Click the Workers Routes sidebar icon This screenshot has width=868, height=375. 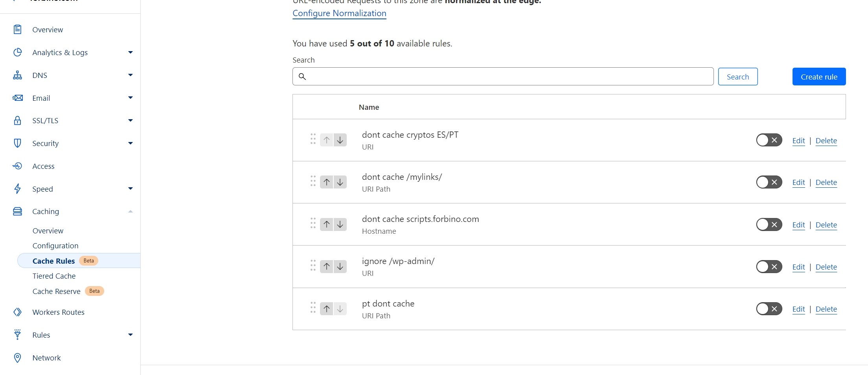tap(17, 312)
